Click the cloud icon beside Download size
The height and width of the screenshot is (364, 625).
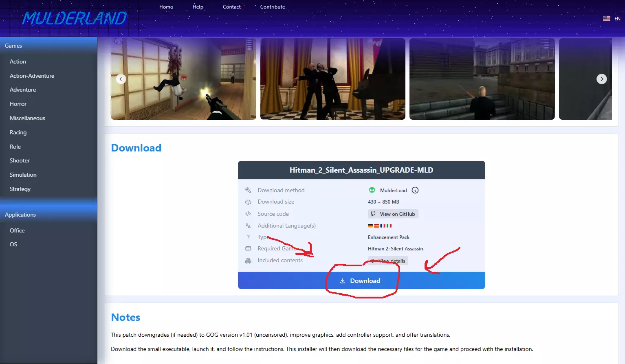(248, 202)
